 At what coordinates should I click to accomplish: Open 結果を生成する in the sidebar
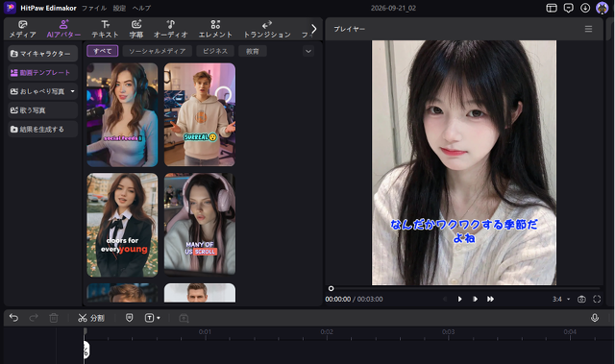click(x=42, y=129)
